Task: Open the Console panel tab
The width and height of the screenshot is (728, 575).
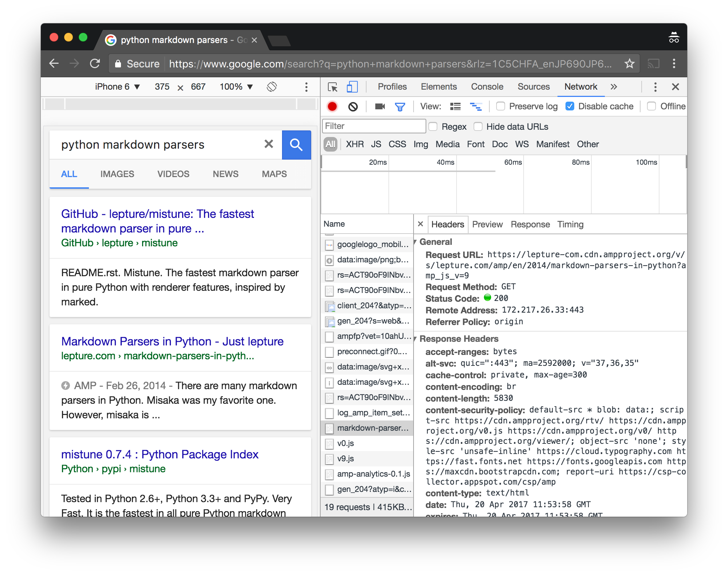Action: pos(487,87)
